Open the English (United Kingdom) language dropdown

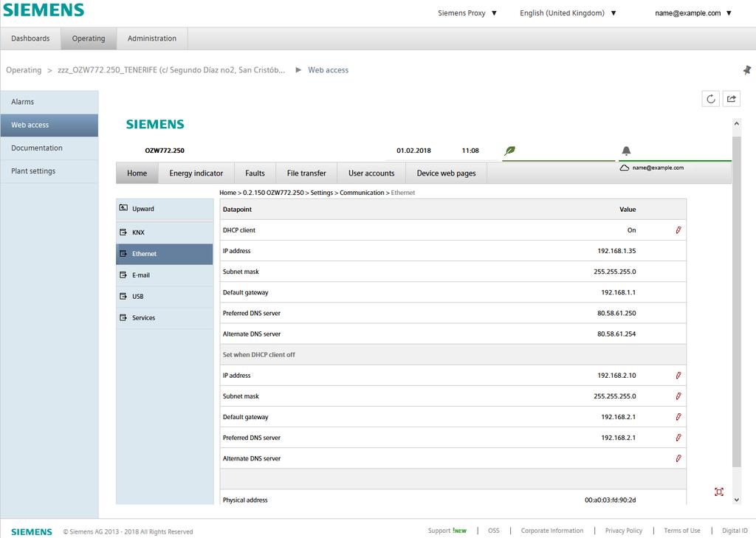(568, 13)
